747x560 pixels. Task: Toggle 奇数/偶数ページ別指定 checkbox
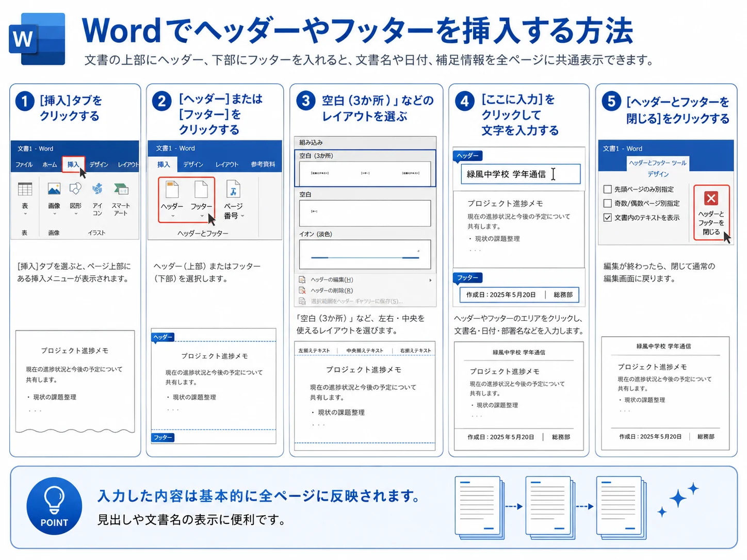(608, 203)
